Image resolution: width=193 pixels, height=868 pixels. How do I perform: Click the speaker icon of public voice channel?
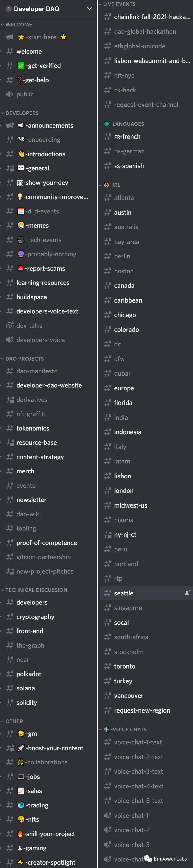point(10,94)
